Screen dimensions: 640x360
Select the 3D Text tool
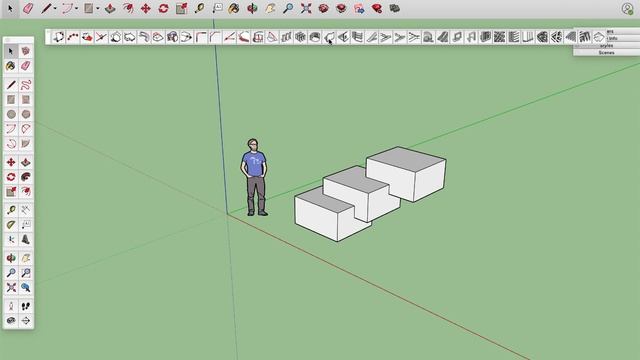click(26, 240)
